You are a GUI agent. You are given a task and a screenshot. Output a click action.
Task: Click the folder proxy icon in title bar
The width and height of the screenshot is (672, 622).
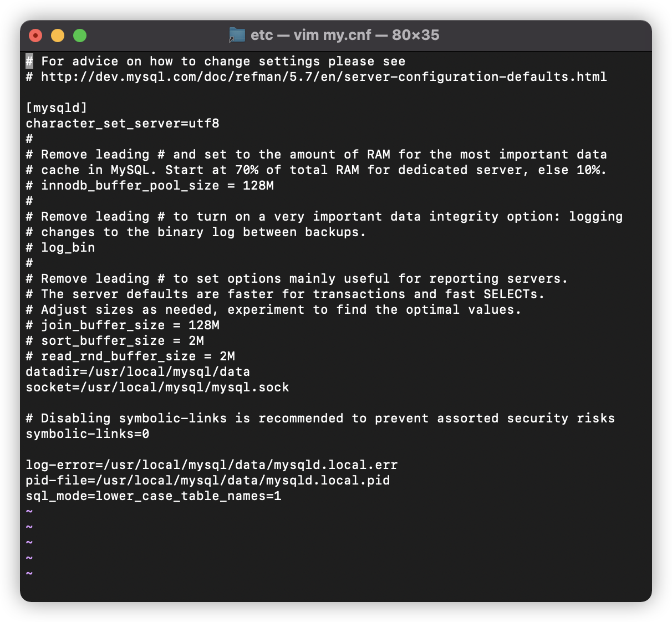click(237, 35)
